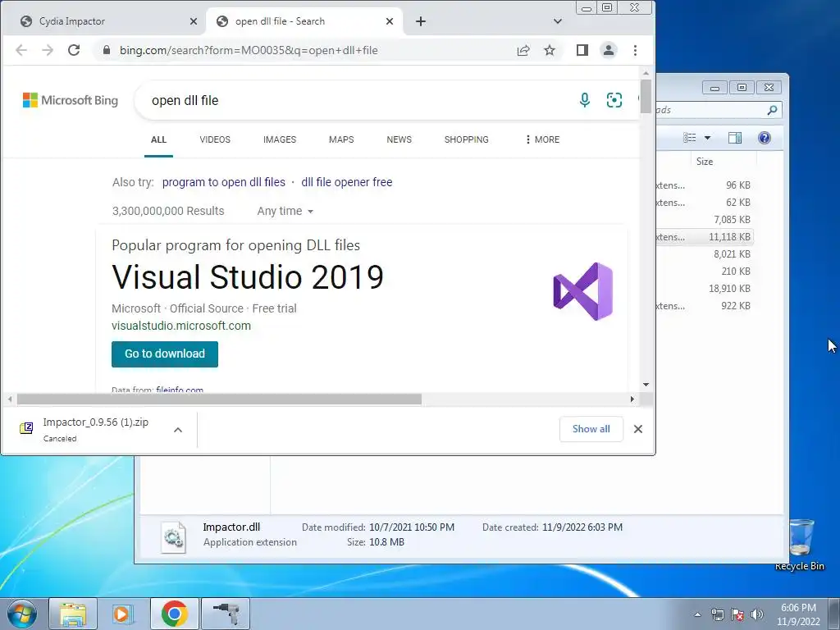
Task: Click the fileinfo.com source link
Action: click(180, 390)
